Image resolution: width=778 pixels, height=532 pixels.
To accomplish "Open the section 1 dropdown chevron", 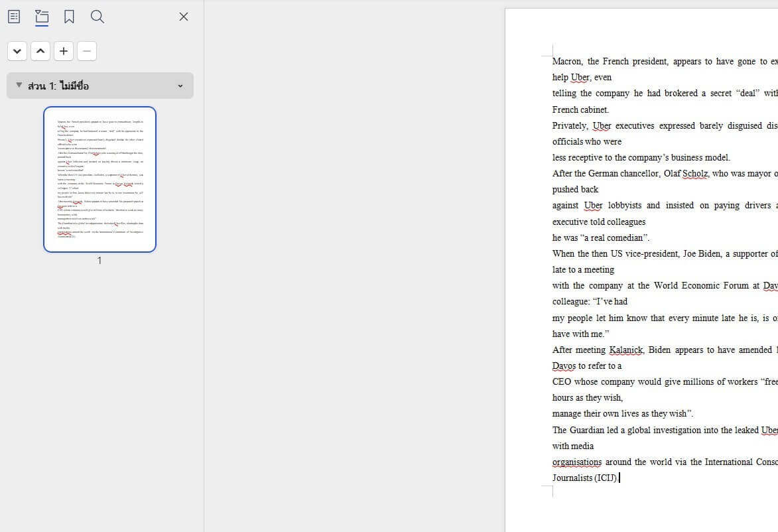I will (180, 86).
